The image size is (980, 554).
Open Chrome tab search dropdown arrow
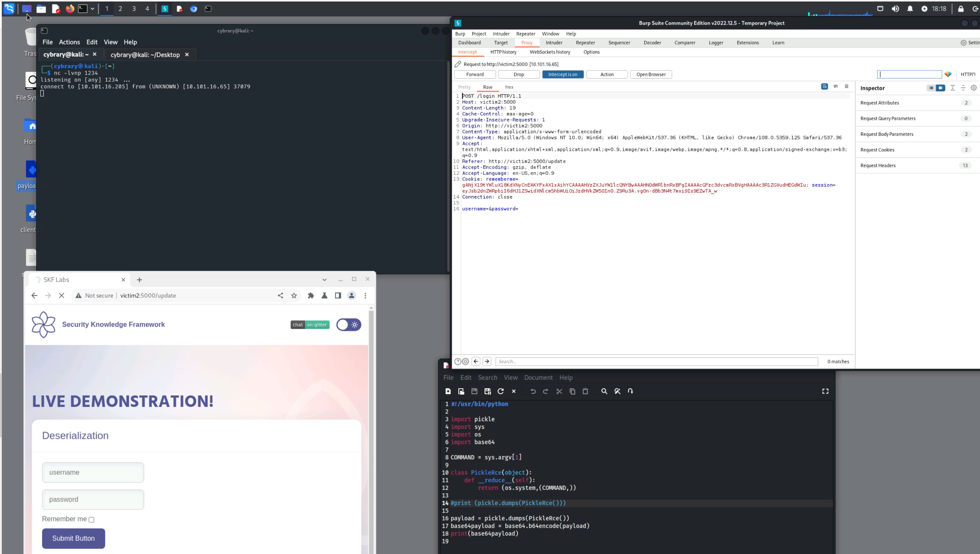[324, 280]
